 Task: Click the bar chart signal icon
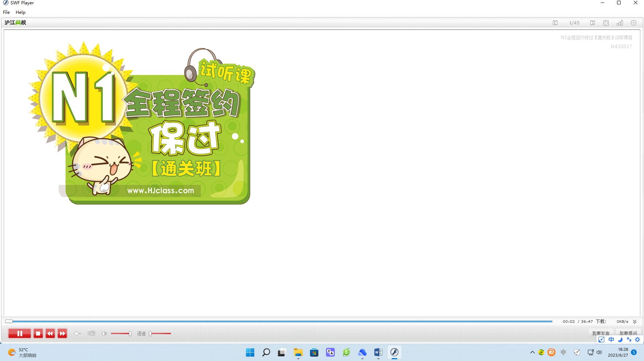click(x=620, y=23)
